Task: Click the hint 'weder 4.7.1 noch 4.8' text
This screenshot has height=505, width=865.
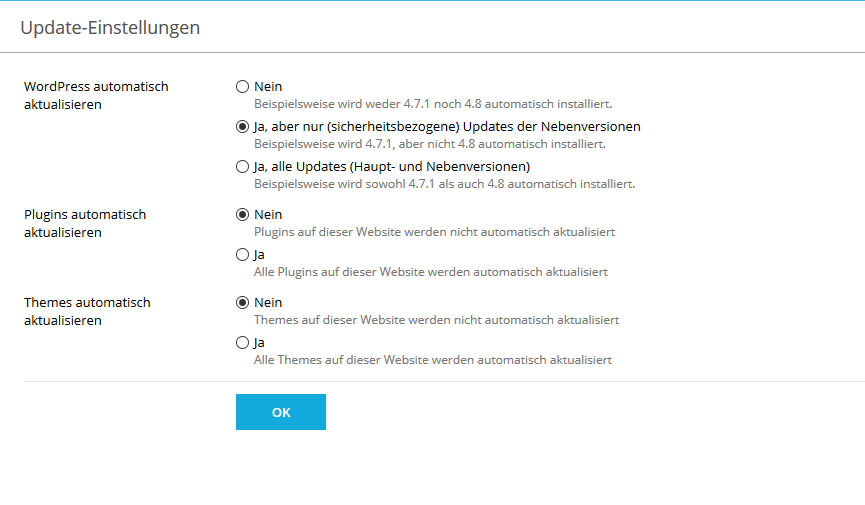Action: tap(432, 104)
